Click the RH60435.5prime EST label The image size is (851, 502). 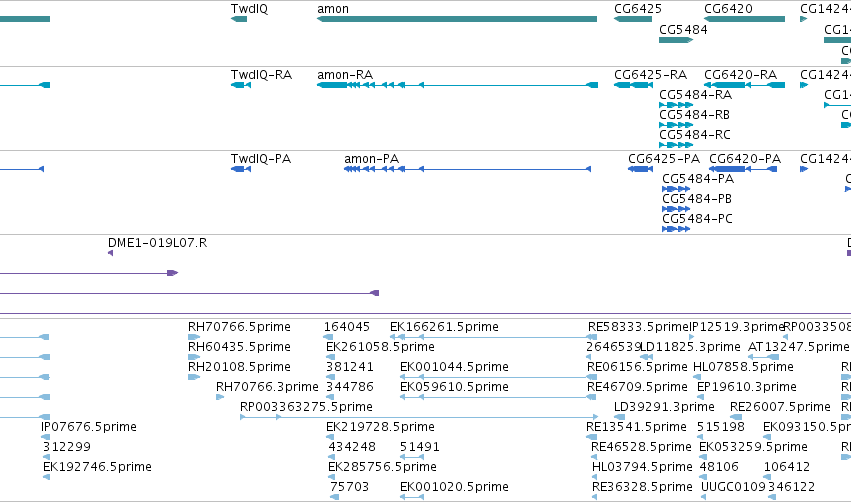239,347
